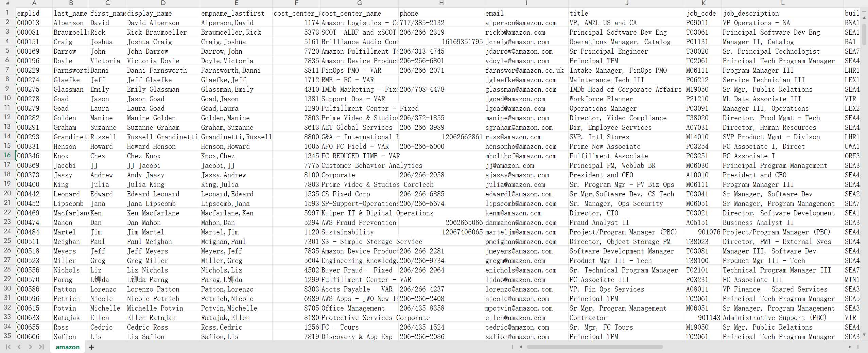This screenshot has width=868, height=353.
Task: Select row 24 header
Action: click(7, 232)
